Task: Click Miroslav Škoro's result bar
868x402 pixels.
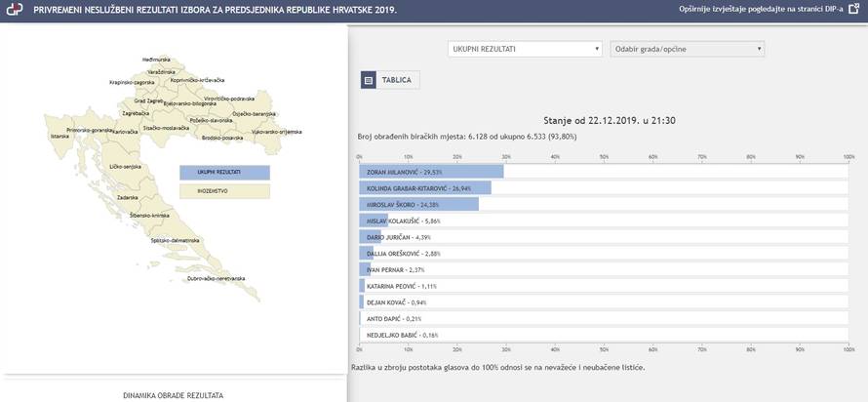Action: (419, 204)
